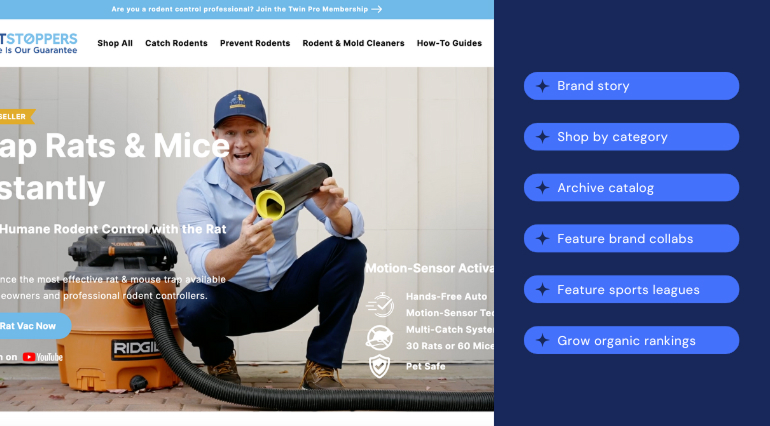Open the Shop All menu
The height and width of the screenshot is (426, 770).
coord(115,43)
